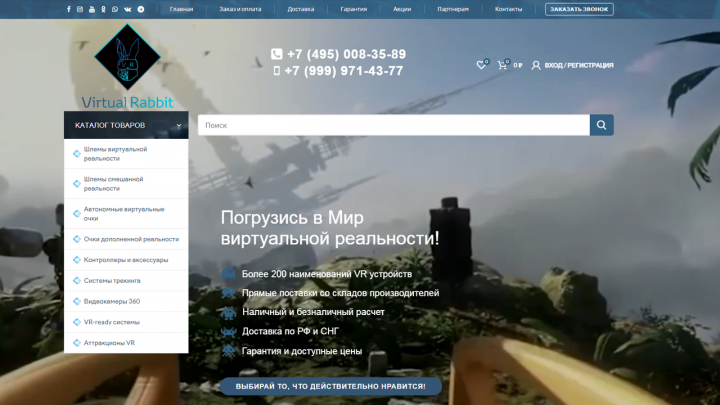This screenshot has height=405, width=720.
Task: Open the Telegram contact icon
Action: coord(141,9)
